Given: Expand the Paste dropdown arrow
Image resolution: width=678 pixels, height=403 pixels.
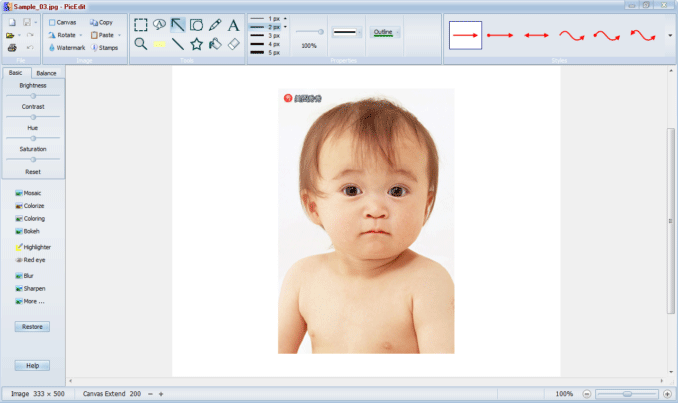Looking at the screenshot, I should [x=119, y=35].
